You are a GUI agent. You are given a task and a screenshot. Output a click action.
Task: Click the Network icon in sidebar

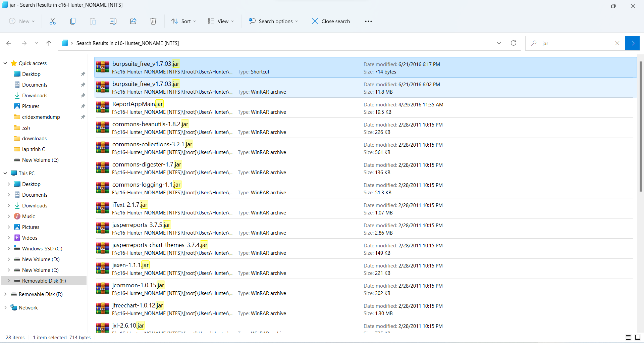click(x=14, y=307)
